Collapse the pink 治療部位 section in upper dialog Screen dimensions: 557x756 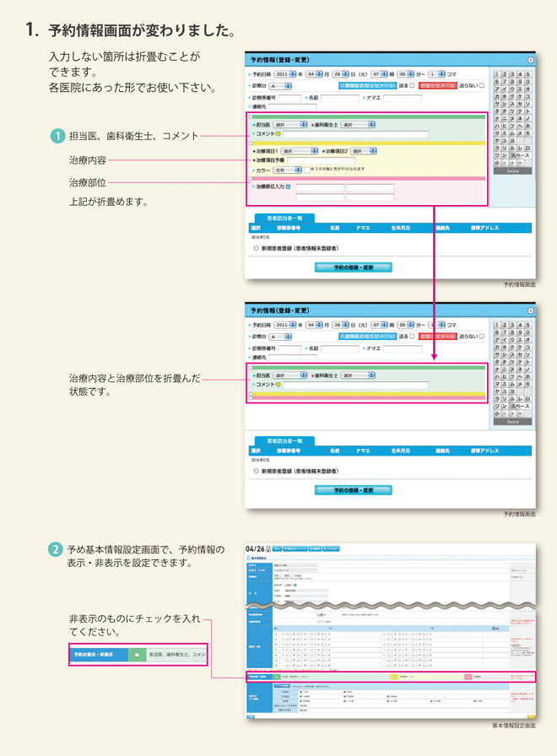pyautogui.click(x=251, y=178)
